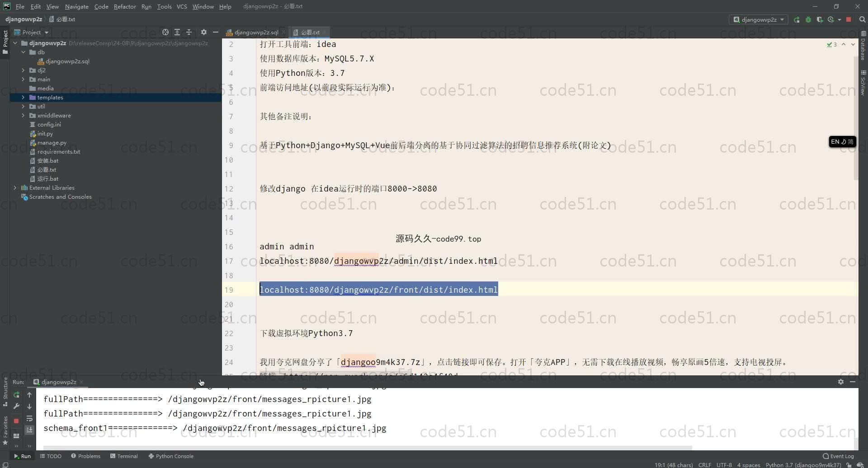Toggle read-only lock icon in status bar

[849, 465]
